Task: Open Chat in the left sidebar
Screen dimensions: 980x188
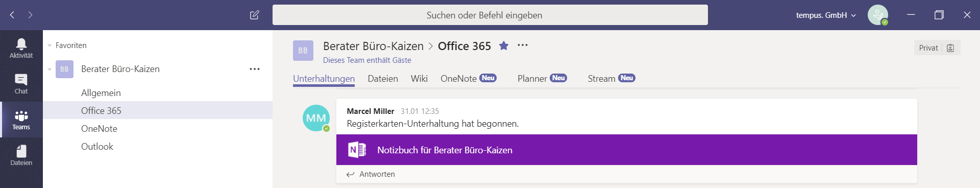Action: coord(21,84)
